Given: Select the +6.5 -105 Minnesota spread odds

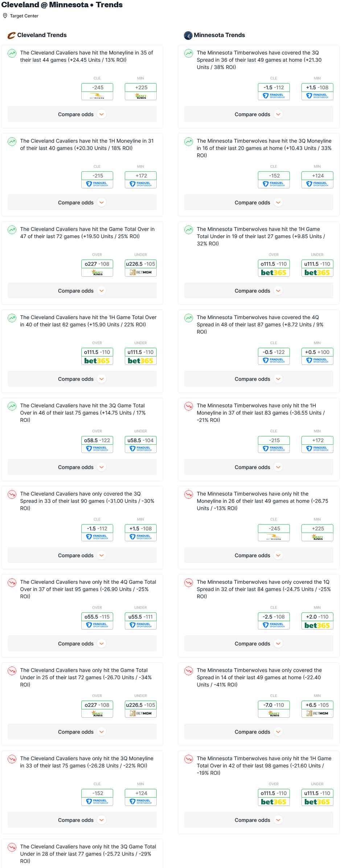Looking at the screenshot, I should [317, 705].
